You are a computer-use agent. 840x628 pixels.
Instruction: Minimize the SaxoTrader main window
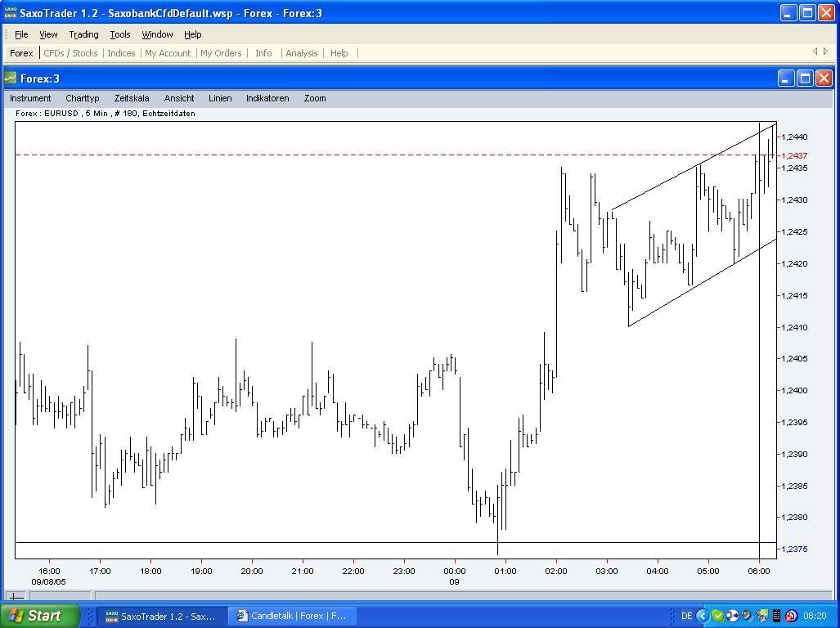point(788,13)
